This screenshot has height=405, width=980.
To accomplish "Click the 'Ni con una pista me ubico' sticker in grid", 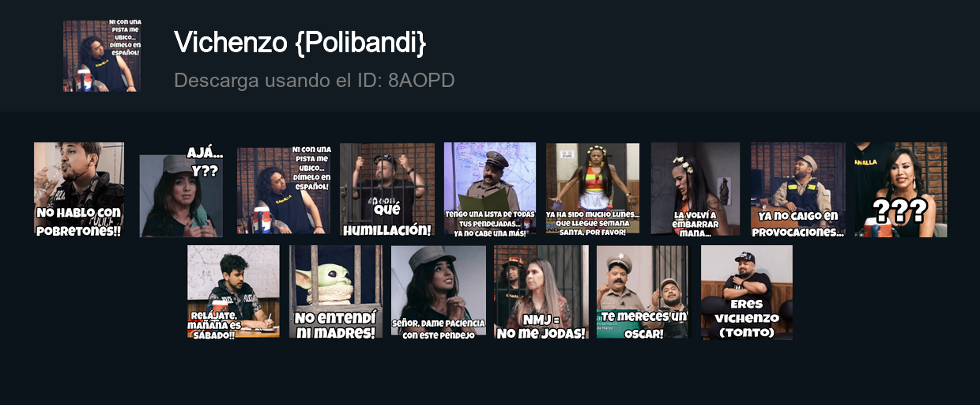I will click(284, 190).
